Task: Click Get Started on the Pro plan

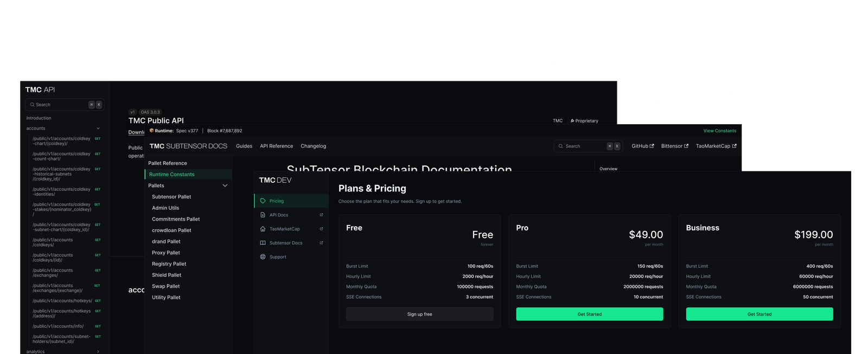Action: click(589, 314)
